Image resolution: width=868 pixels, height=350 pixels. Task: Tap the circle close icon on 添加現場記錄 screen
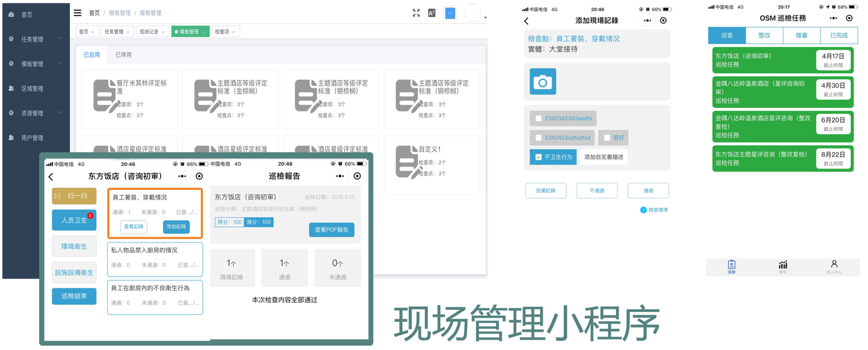click(x=663, y=21)
